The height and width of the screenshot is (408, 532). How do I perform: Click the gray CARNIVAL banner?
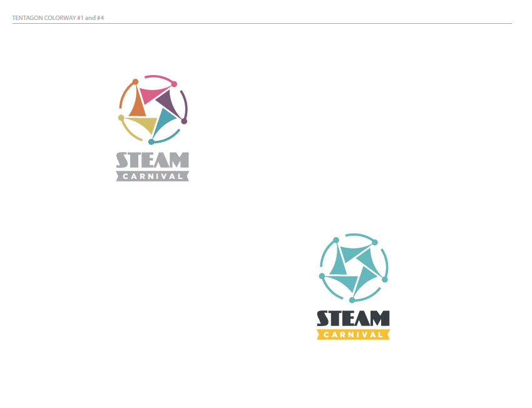point(152,176)
